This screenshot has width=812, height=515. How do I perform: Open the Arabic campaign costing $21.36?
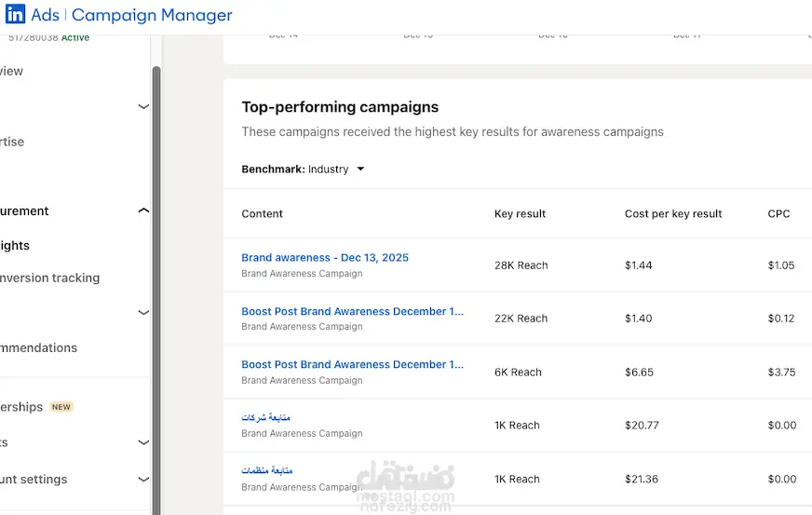266,470
